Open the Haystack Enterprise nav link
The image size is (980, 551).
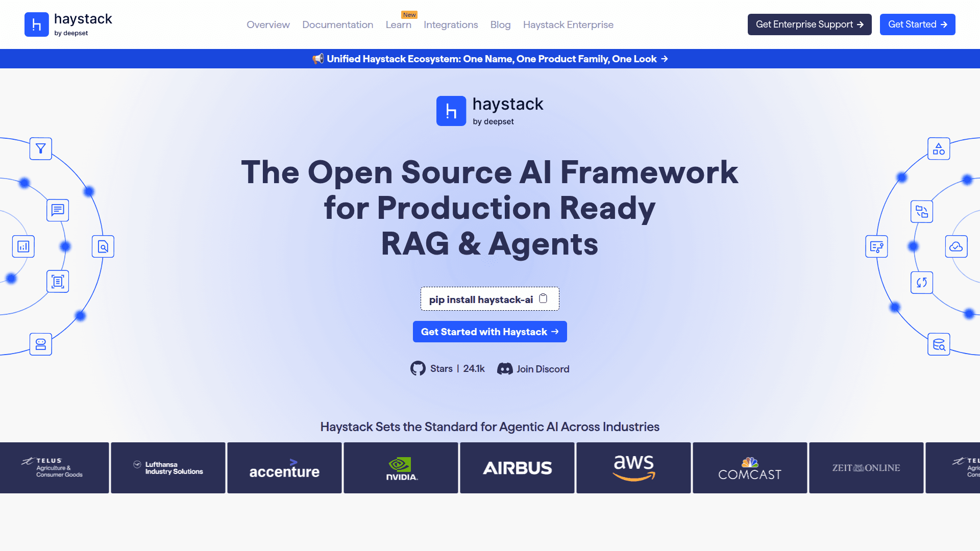(x=568, y=24)
